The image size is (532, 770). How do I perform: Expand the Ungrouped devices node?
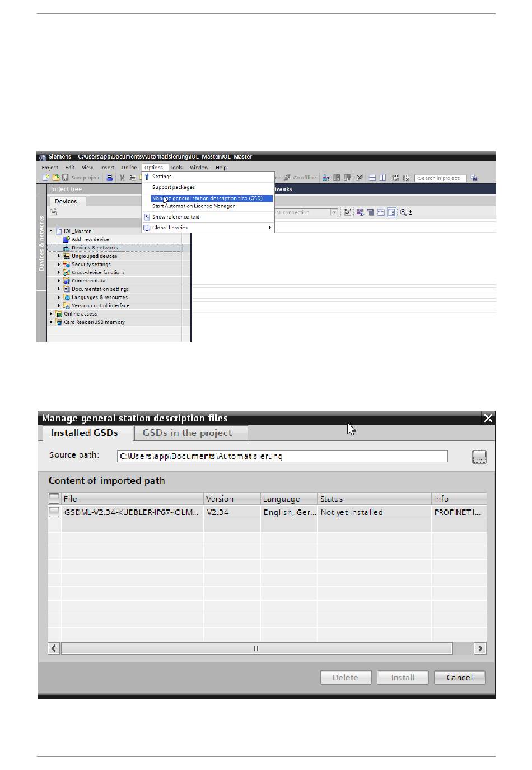59,256
